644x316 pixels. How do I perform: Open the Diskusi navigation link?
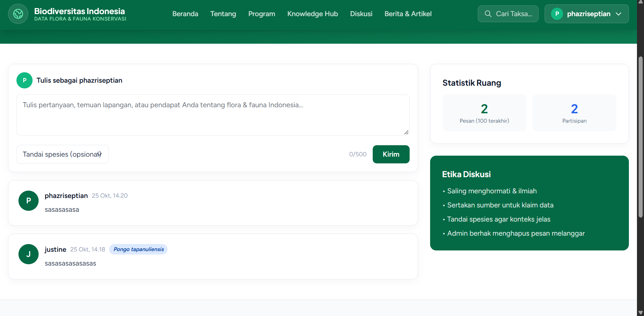[361, 14]
